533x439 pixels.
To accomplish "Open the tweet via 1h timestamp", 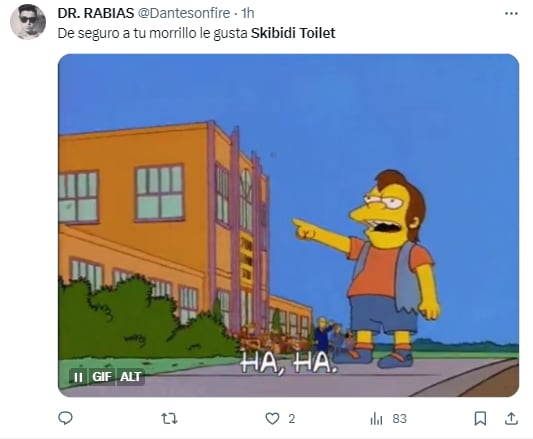I will [x=248, y=13].
